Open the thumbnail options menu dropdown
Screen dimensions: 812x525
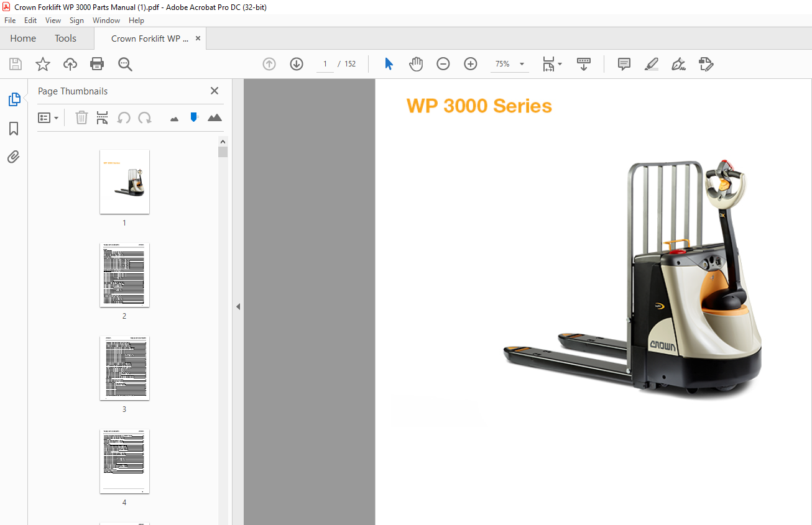[48, 117]
